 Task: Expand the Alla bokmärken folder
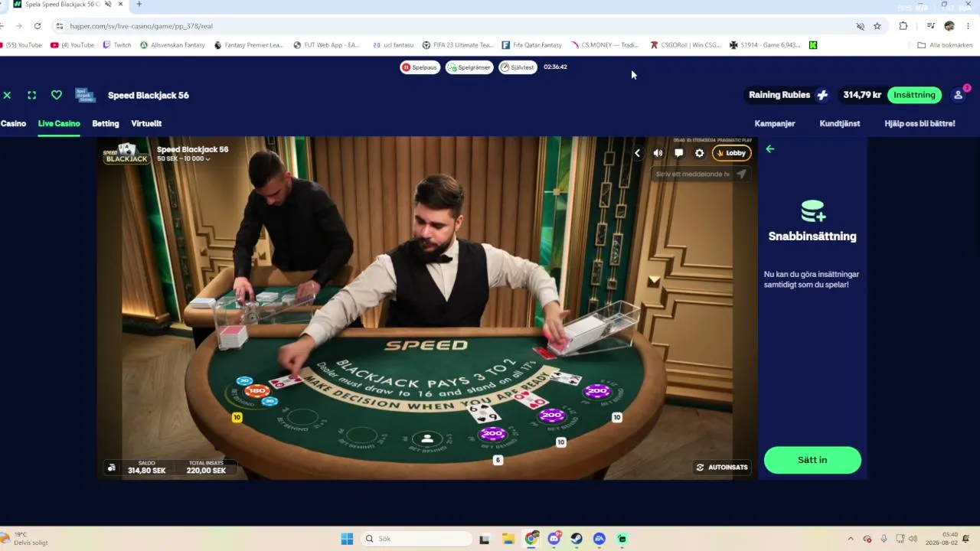click(945, 45)
